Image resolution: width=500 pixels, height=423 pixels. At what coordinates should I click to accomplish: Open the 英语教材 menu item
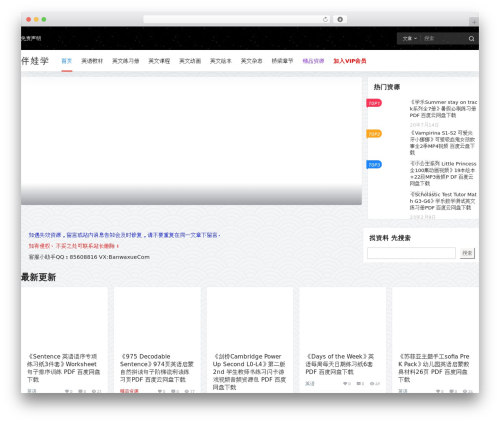(x=92, y=61)
